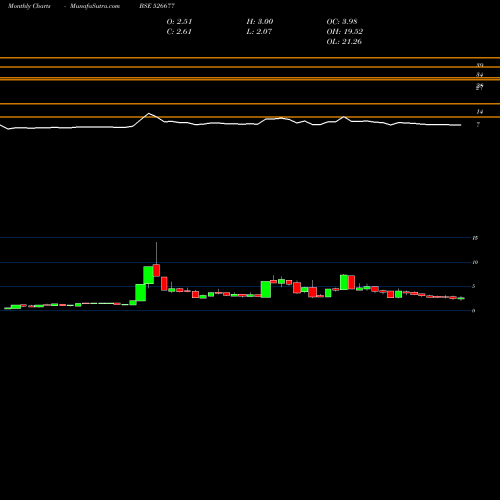Click the price axis label "15"
Screen dimensions: 500x500
[475, 238]
